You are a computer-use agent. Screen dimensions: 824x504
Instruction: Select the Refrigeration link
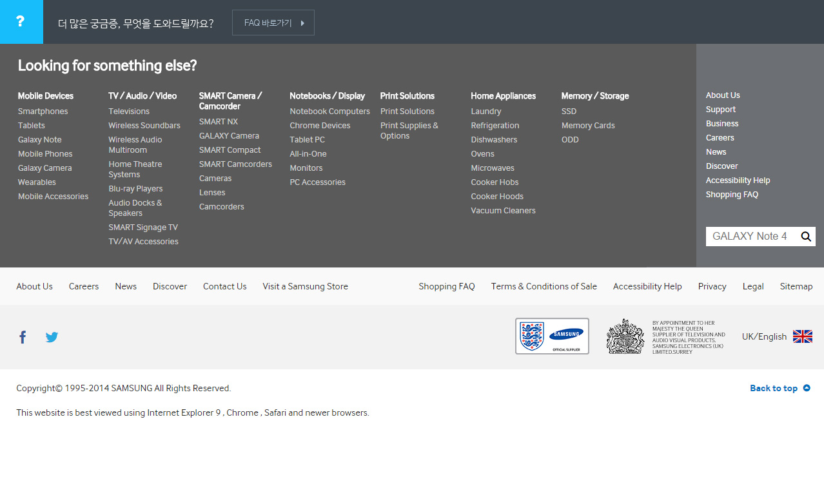(495, 126)
